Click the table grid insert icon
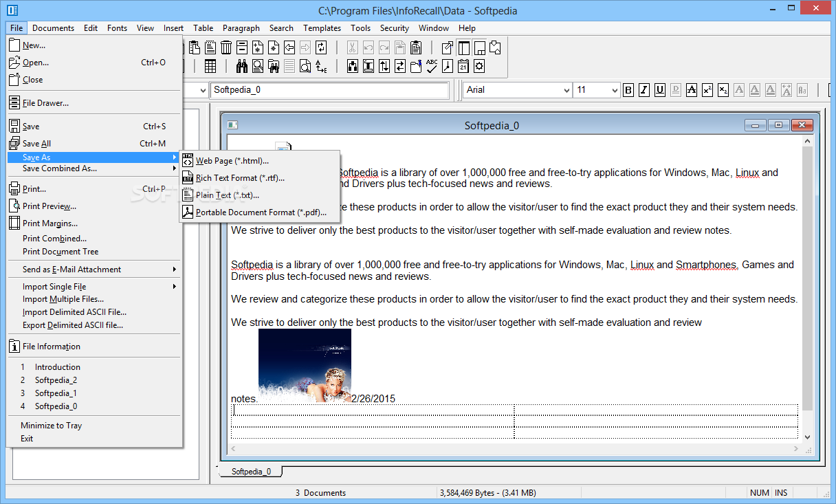This screenshot has height=504, width=836. pos(210,66)
